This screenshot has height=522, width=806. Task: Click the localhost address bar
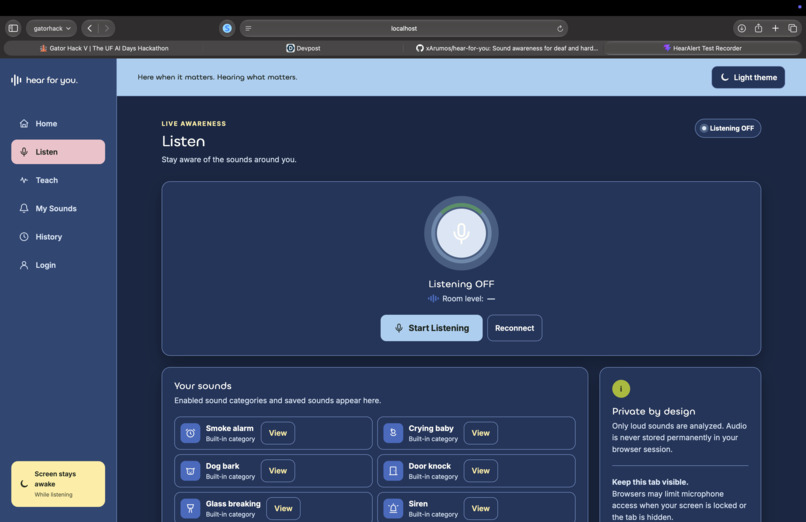pyautogui.click(x=404, y=28)
